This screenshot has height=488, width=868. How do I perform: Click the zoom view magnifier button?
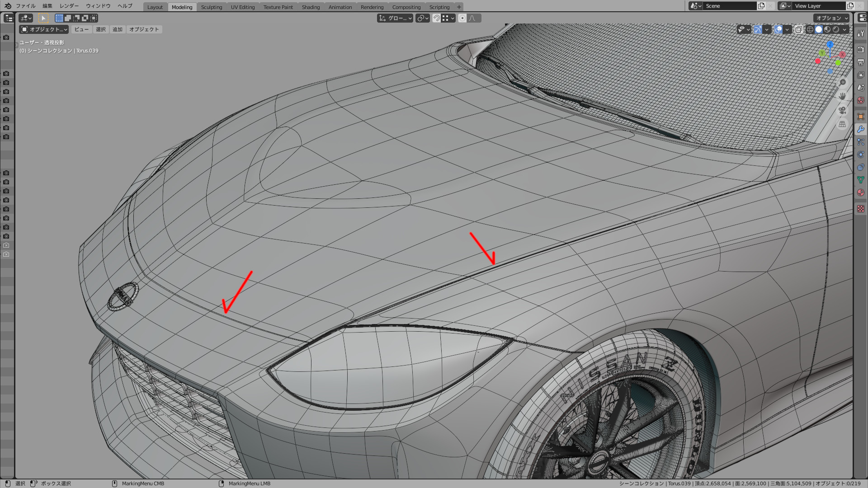(x=842, y=82)
